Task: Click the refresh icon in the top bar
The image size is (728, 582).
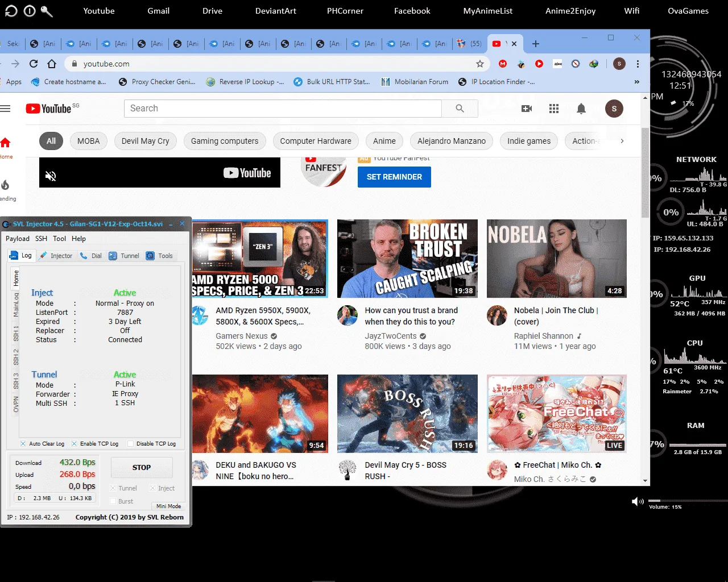Action: tap(11, 11)
